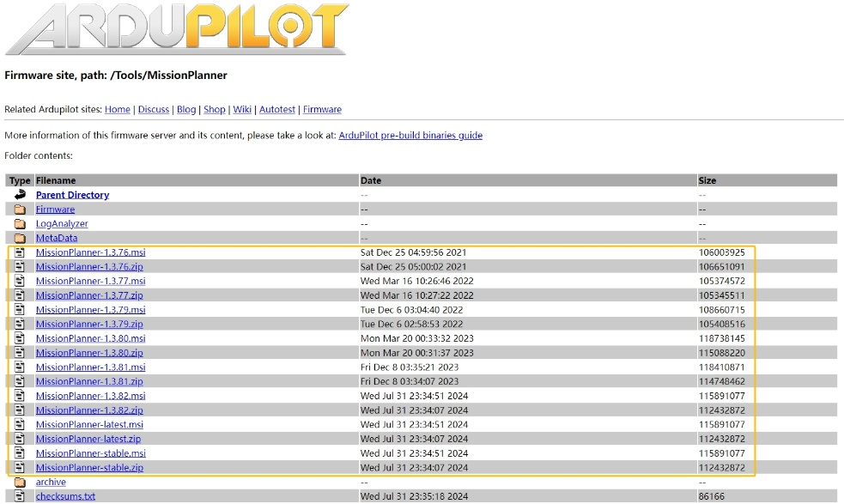Click the folder icon beside LogAnalyzer
Image resolution: width=844 pixels, height=504 pixels.
pos(20,223)
